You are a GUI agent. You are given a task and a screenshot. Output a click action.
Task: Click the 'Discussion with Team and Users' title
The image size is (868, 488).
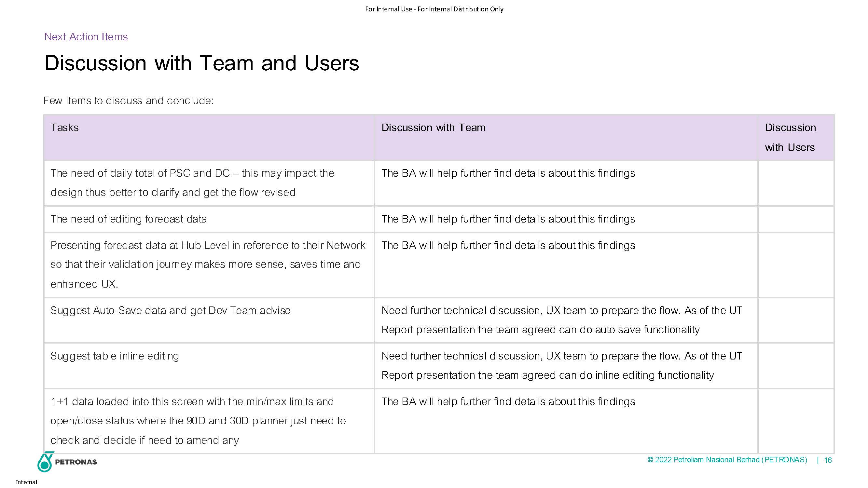click(201, 63)
